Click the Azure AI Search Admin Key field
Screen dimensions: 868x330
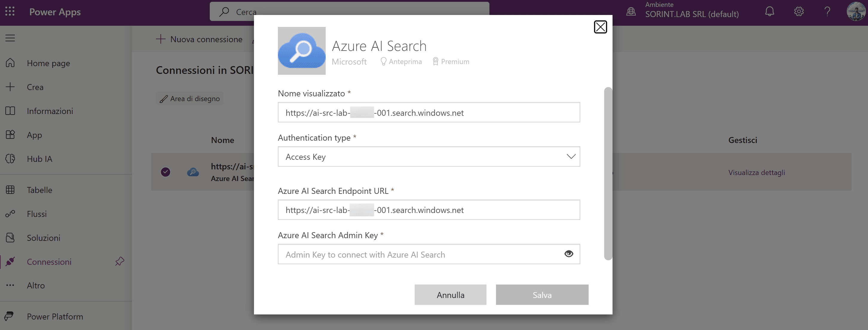pyautogui.click(x=428, y=254)
